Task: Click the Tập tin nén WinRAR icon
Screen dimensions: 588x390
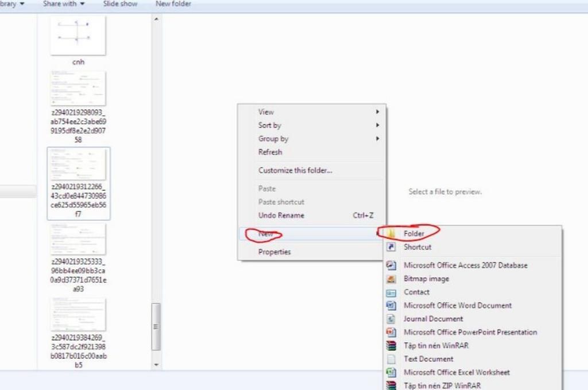Action: tap(391, 345)
